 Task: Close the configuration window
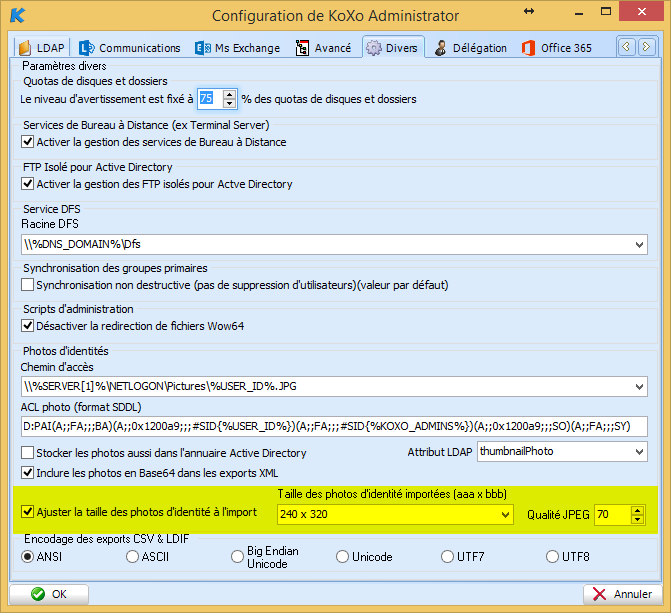coord(641,12)
